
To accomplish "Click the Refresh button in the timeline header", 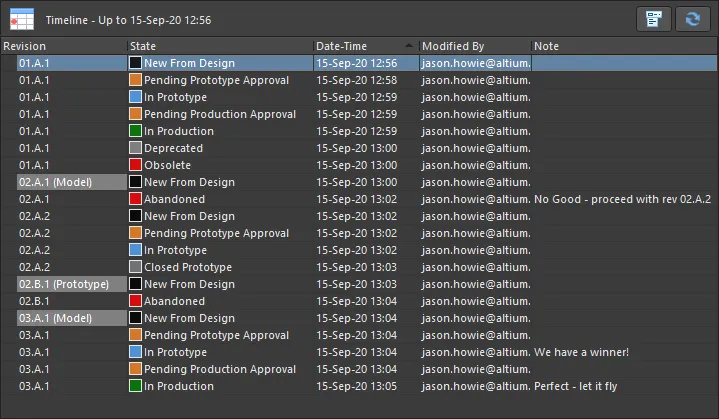I will tap(688, 19).
